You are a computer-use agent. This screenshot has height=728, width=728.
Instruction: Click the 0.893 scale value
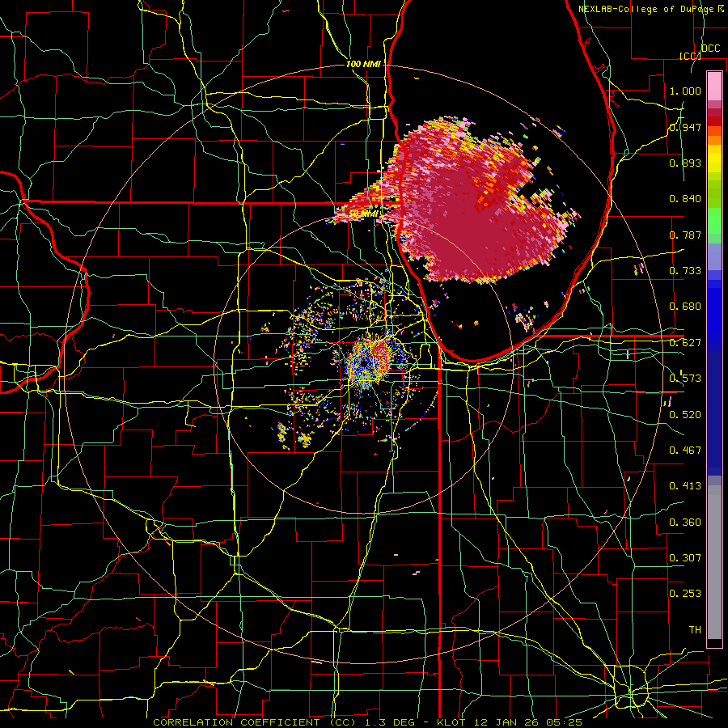point(685,163)
